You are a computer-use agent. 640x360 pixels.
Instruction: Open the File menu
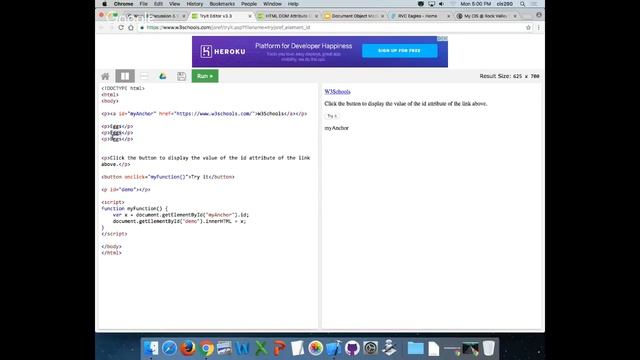coord(143,4)
